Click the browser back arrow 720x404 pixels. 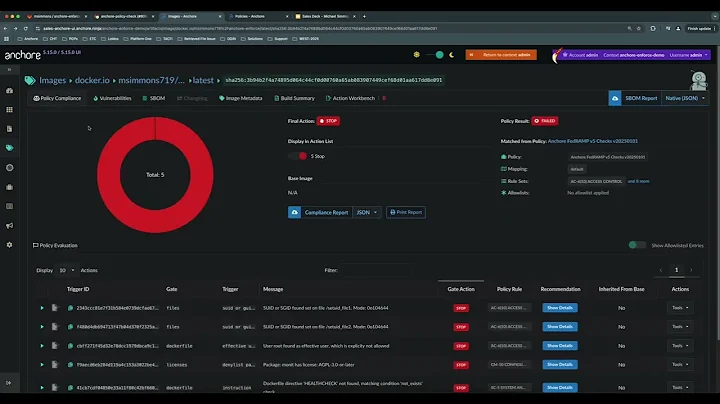[6, 28]
